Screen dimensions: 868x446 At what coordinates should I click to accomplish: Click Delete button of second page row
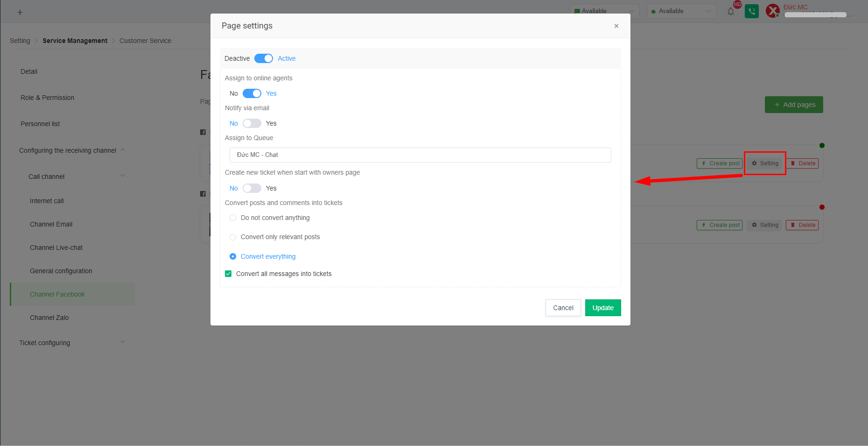(x=802, y=225)
